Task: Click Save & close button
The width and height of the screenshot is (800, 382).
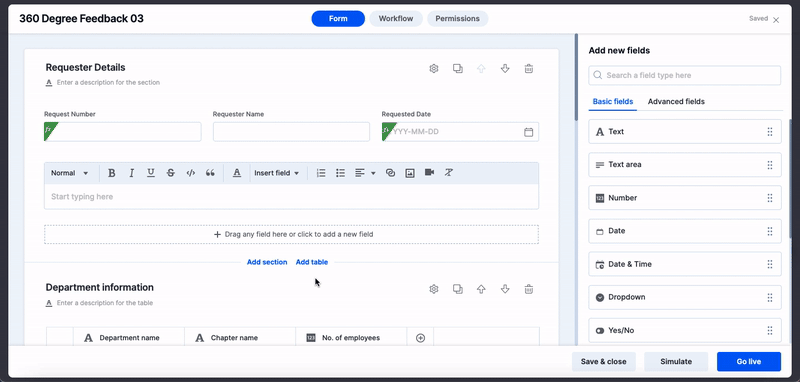Action: 604,362
